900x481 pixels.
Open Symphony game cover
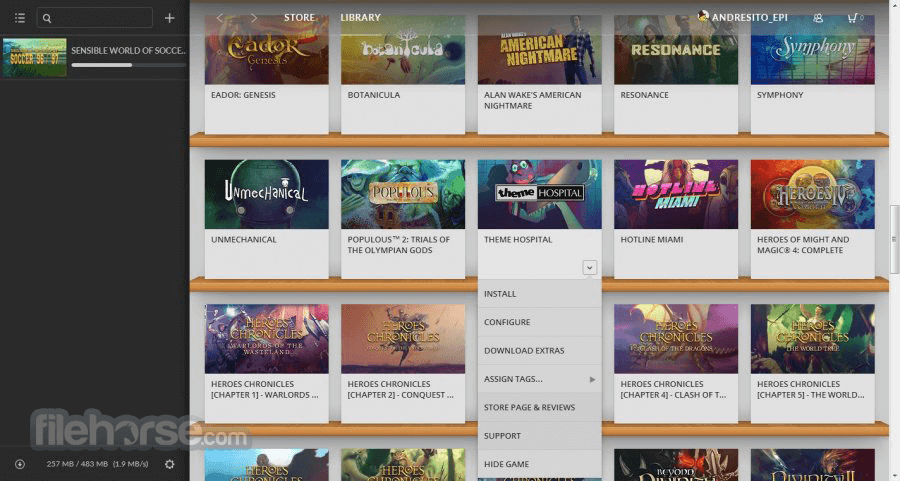[813, 50]
